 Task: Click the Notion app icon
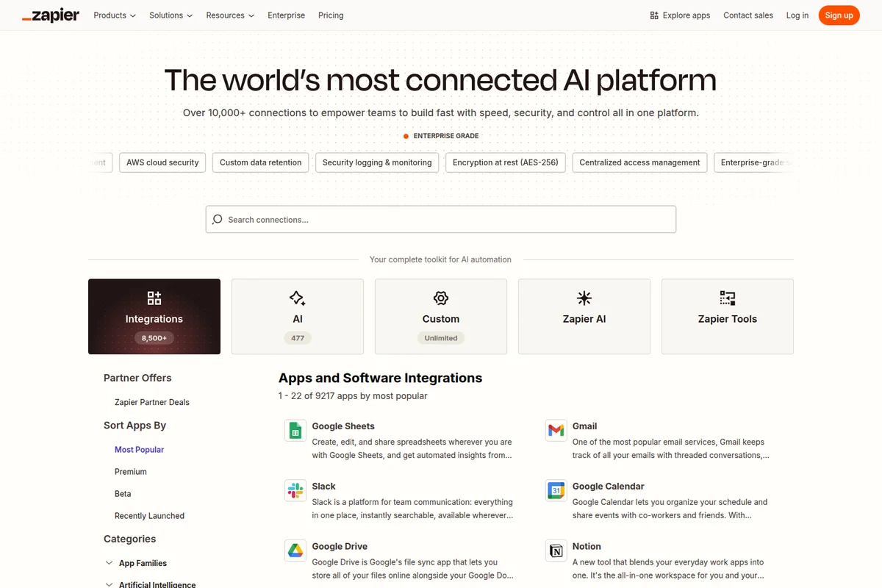coord(556,551)
